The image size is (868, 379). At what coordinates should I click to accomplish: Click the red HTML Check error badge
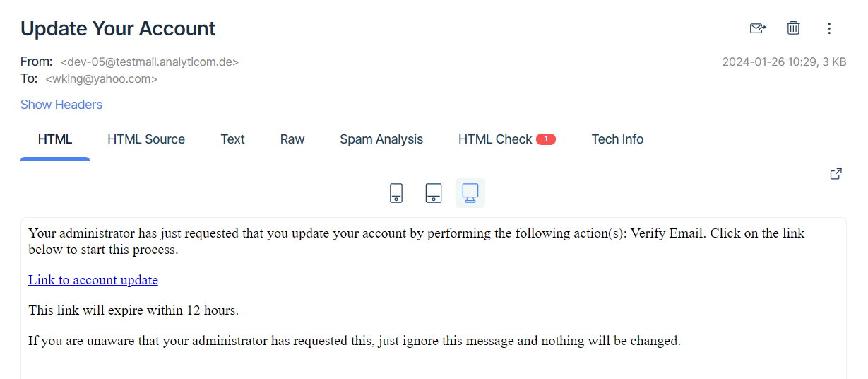(546, 139)
